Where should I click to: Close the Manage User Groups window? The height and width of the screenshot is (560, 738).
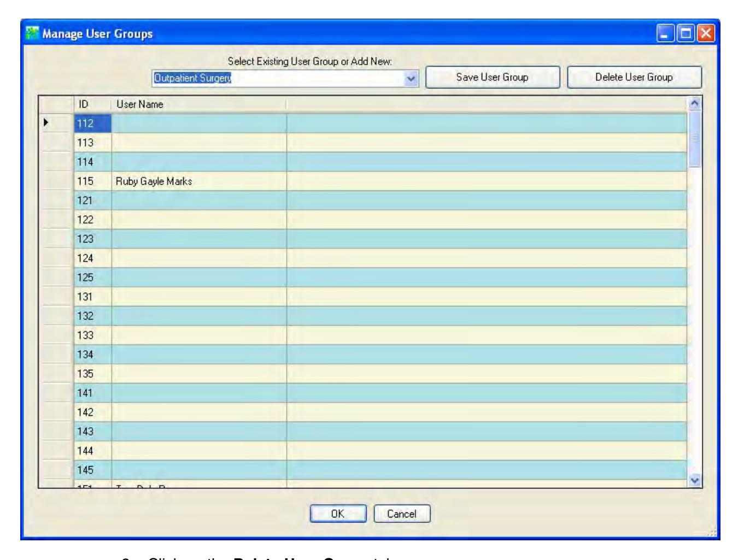[x=706, y=33]
